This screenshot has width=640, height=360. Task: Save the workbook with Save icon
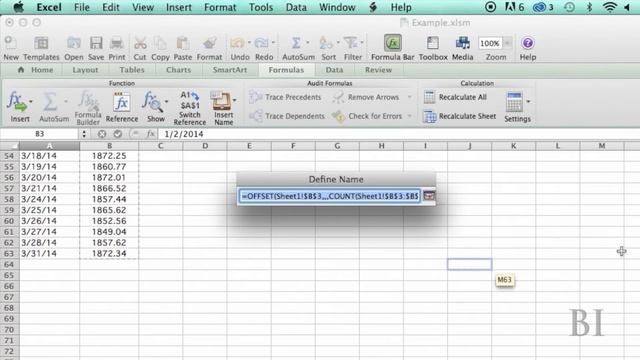[96, 43]
